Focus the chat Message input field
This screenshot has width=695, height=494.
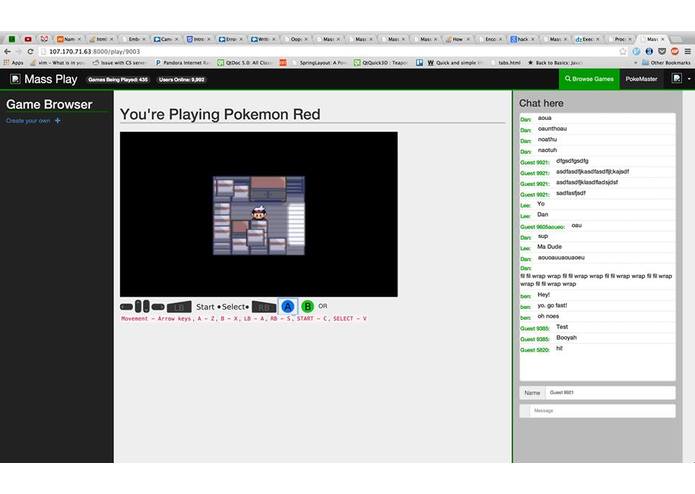click(602, 411)
